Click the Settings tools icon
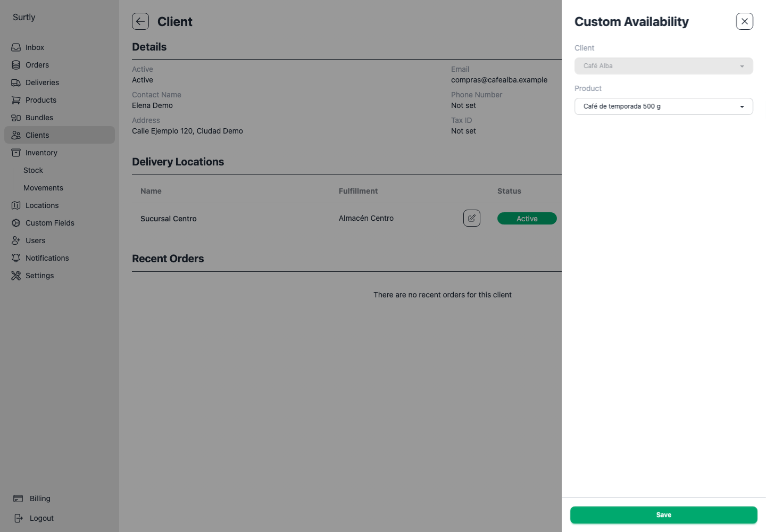This screenshot has height=532, width=766. coord(16,276)
